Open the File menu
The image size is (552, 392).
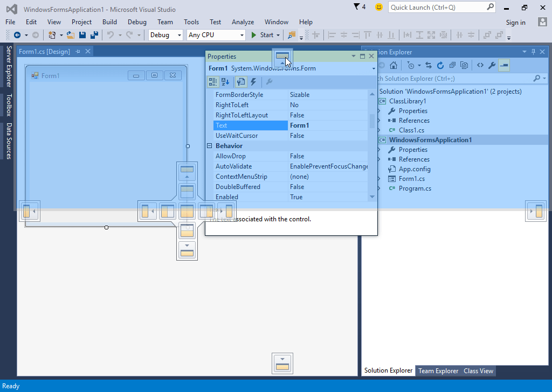pyautogui.click(x=10, y=22)
